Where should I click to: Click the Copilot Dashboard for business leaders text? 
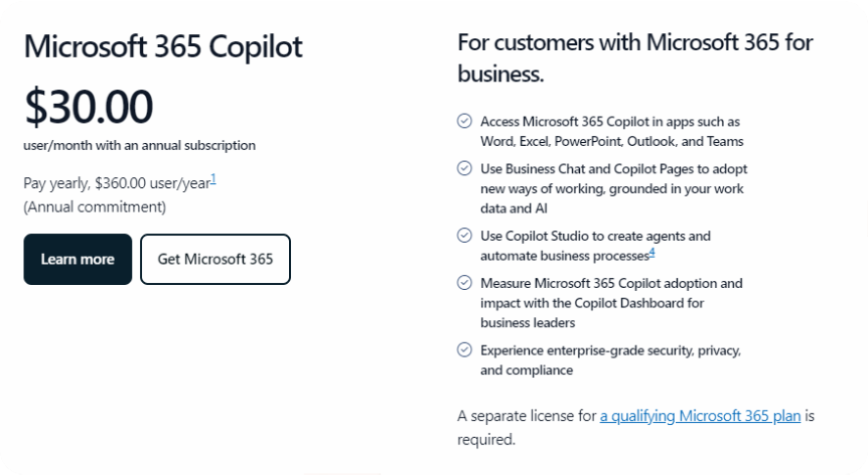point(593,312)
